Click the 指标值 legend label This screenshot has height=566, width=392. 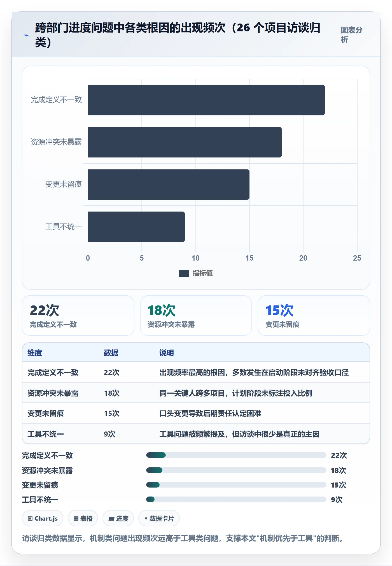pos(203,273)
